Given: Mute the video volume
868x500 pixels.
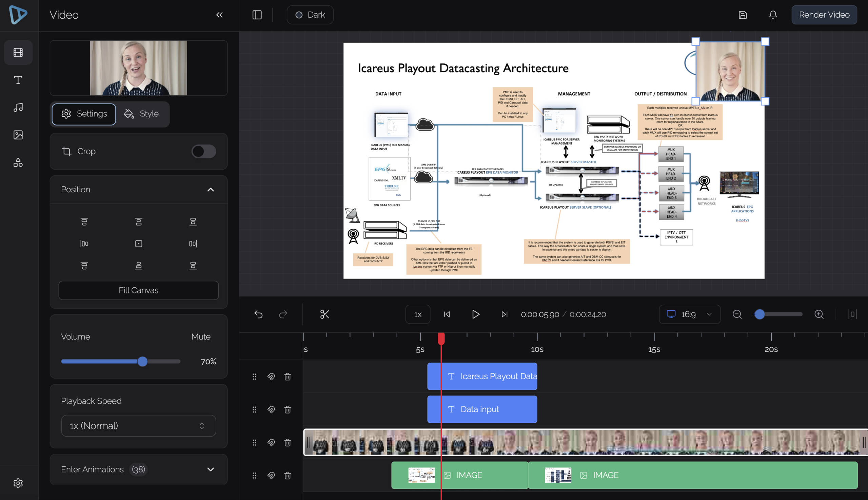Looking at the screenshot, I should click(201, 337).
